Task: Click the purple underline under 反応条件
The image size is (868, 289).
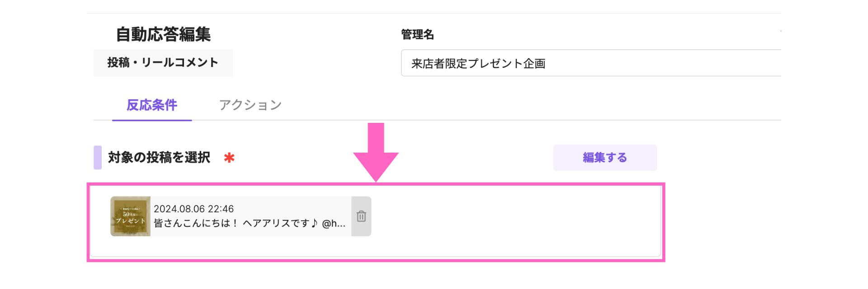Action: tap(152, 120)
